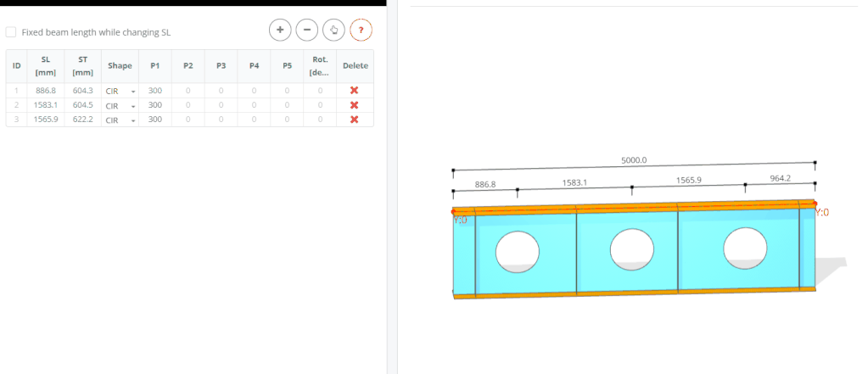Viewport: 868px width, 374px height.
Task: Open Shape dropdown for row 2
Action: point(120,105)
